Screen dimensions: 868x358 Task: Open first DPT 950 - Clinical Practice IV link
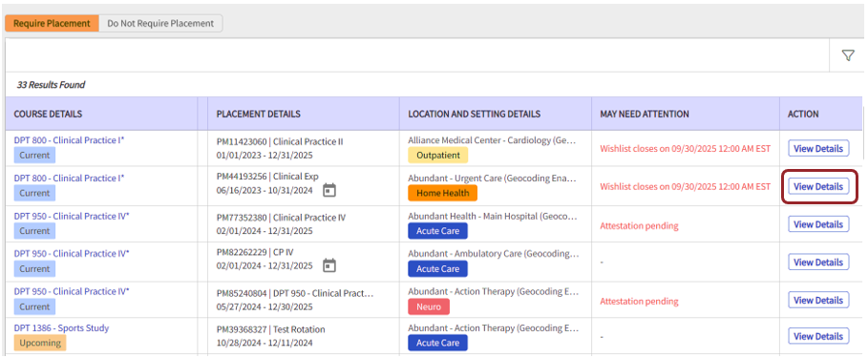click(x=72, y=216)
